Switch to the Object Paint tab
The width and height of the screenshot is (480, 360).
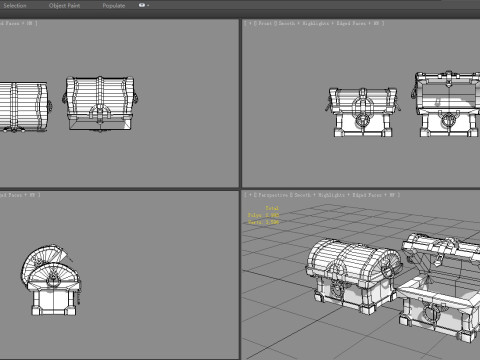pyautogui.click(x=64, y=5)
